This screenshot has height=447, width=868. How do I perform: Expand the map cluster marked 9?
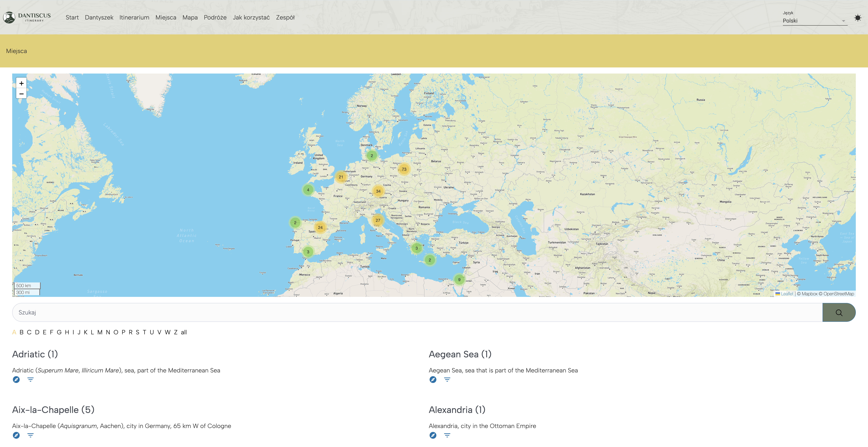(459, 280)
